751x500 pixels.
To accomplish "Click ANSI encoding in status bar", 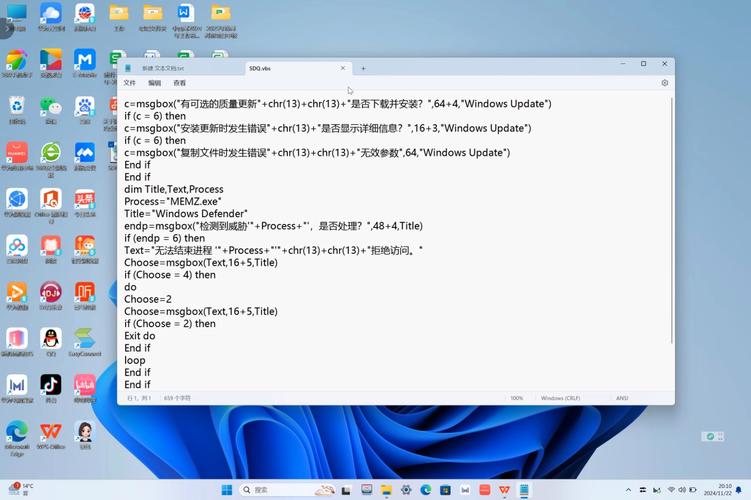I will (622, 398).
